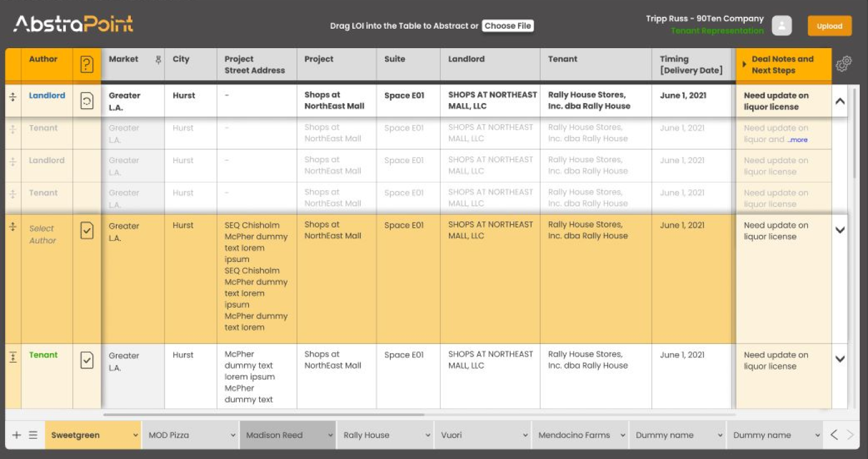Click the ...more link in notes
868x459 pixels.
pyautogui.click(x=797, y=140)
